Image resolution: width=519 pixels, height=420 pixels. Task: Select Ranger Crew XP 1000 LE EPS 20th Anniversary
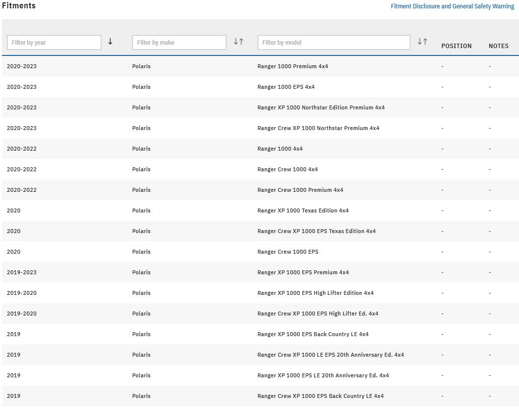click(330, 355)
